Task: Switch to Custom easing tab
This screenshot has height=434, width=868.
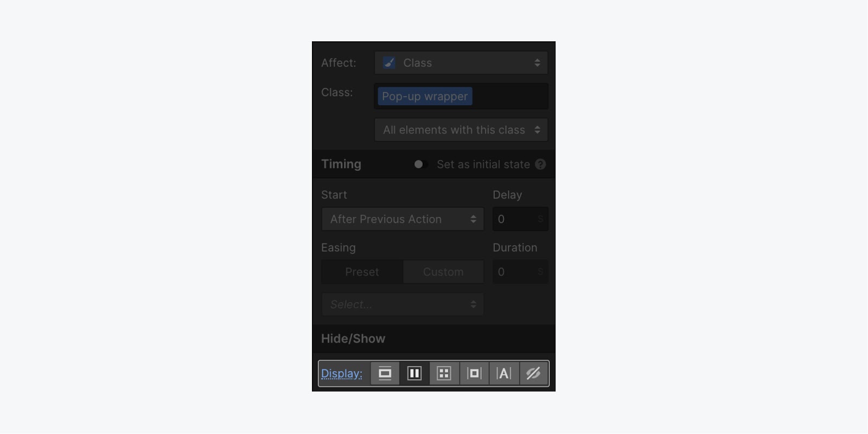Action: [443, 272]
